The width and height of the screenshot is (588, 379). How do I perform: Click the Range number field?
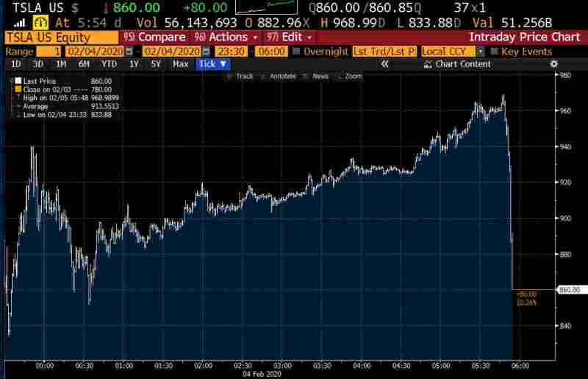click(49, 51)
